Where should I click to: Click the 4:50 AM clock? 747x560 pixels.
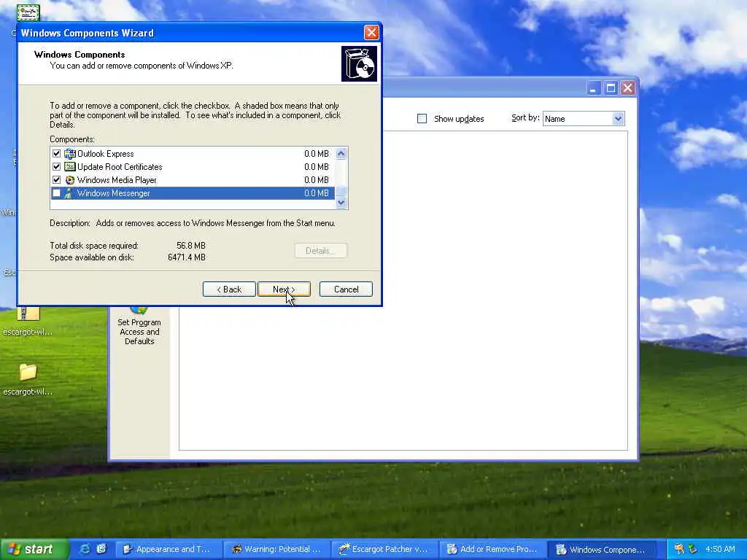[x=720, y=549]
